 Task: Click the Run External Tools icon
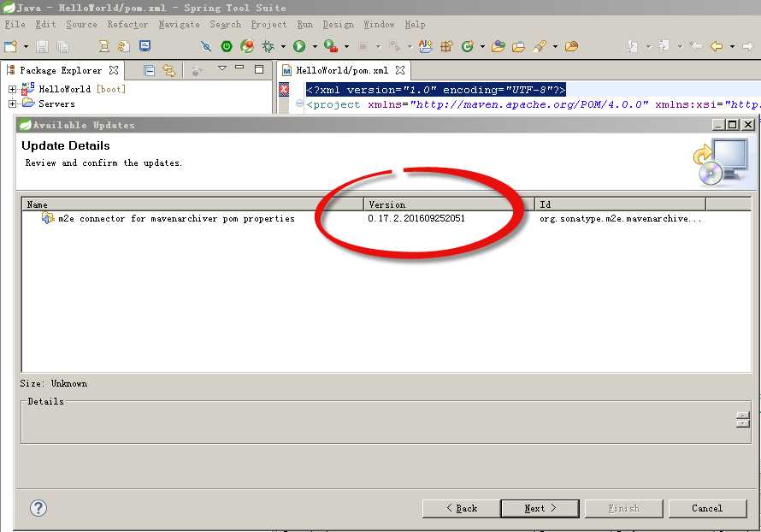pos(331,46)
